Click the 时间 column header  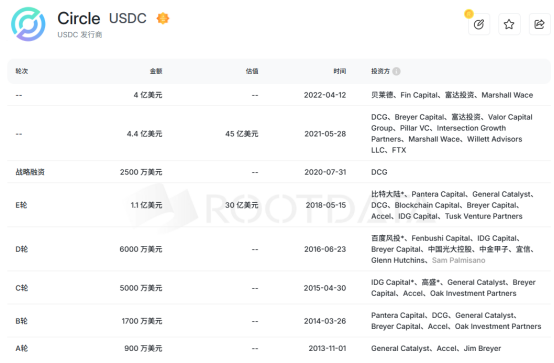tap(340, 71)
